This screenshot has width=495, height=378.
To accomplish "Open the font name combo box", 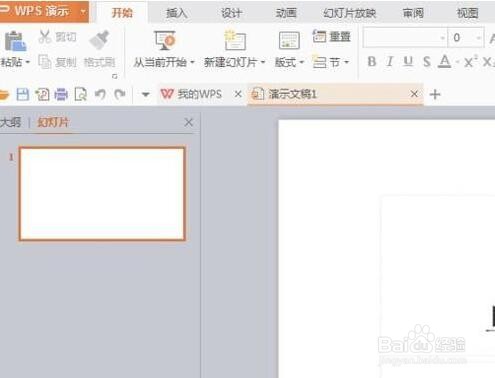I will click(x=405, y=38).
